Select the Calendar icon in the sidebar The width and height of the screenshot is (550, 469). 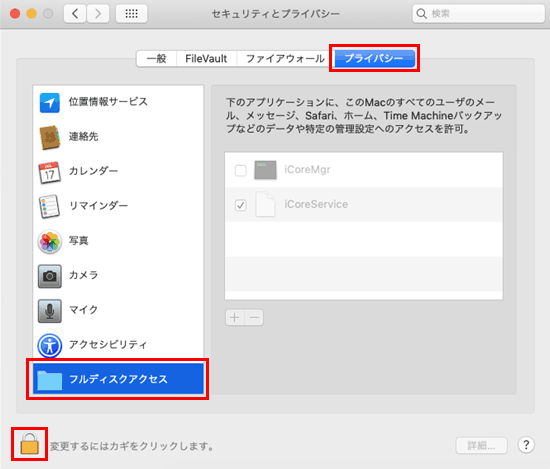pyautogui.click(x=49, y=172)
